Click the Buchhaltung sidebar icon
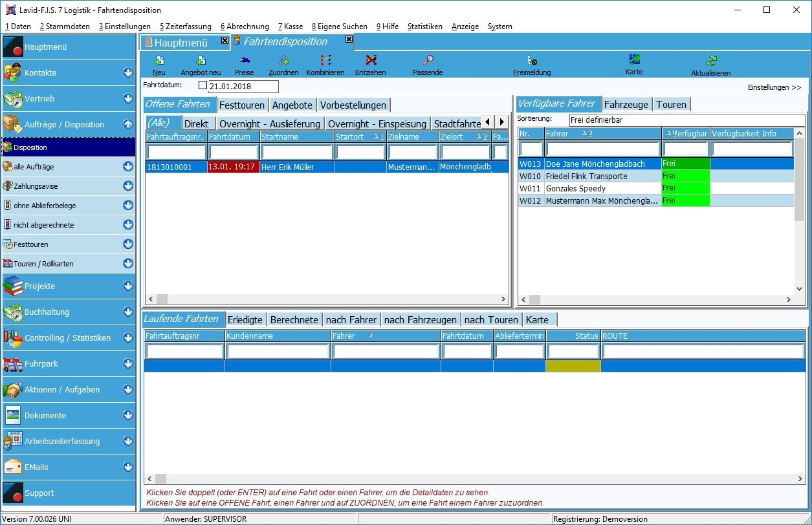812x525 pixels. pyautogui.click(x=13, y=312)
